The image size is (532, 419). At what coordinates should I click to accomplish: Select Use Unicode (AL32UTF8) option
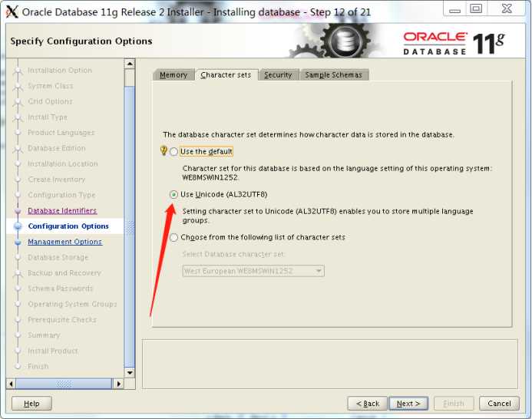pos(173,194)
